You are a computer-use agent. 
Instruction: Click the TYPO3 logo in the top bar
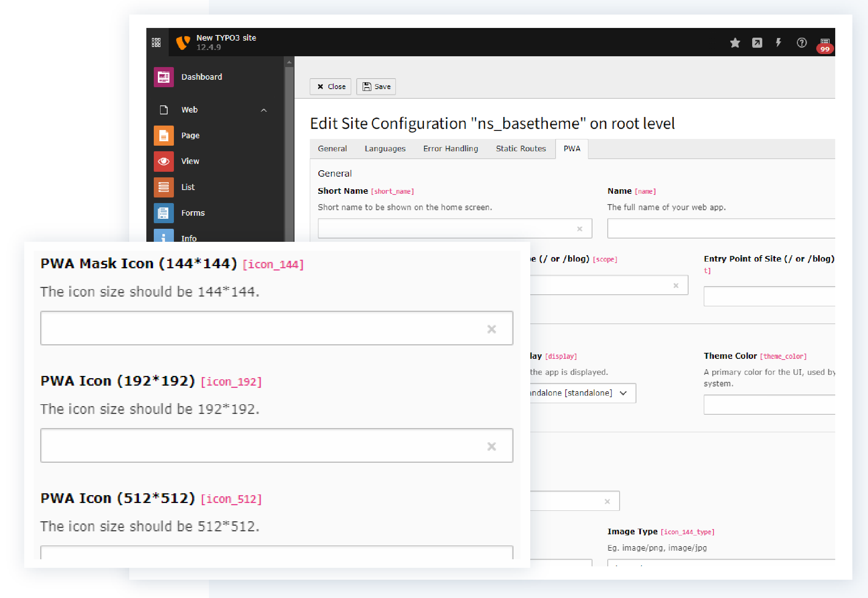[183, 42]
